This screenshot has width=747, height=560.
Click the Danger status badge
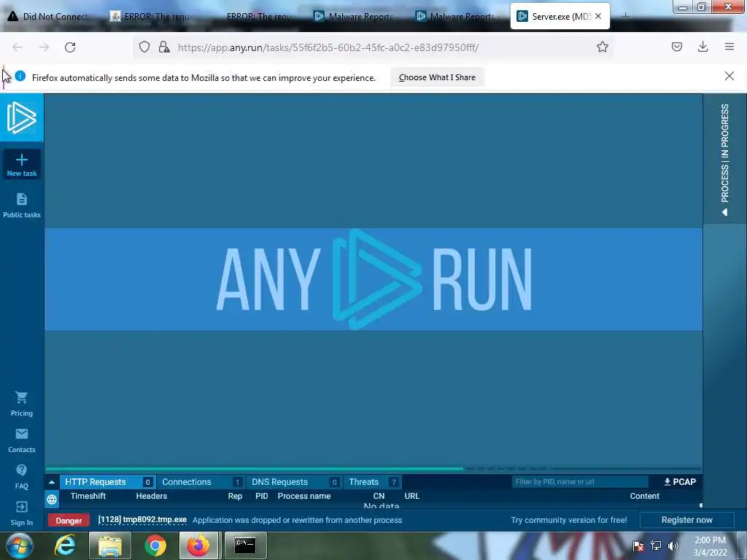point(69,521)
